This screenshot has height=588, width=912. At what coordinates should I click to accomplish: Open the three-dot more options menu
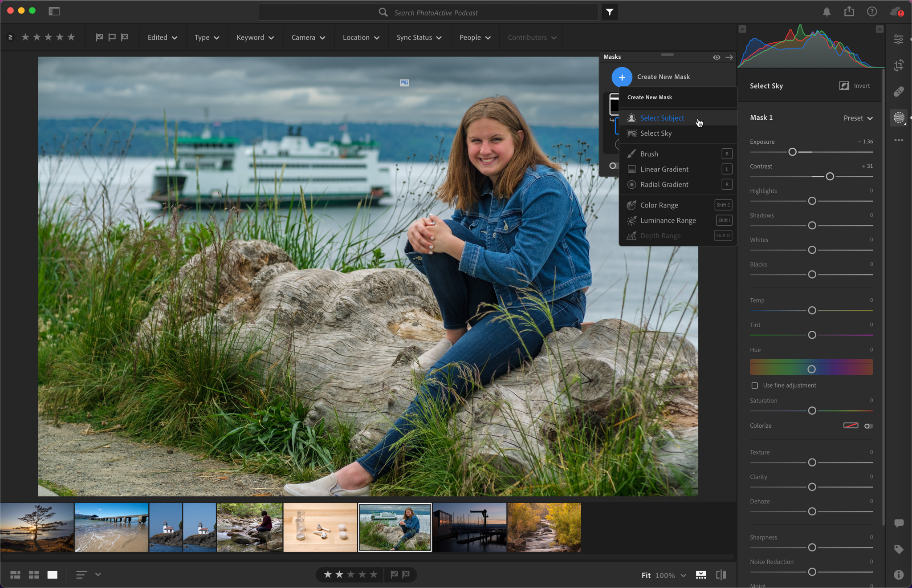(x=899, y=140)
